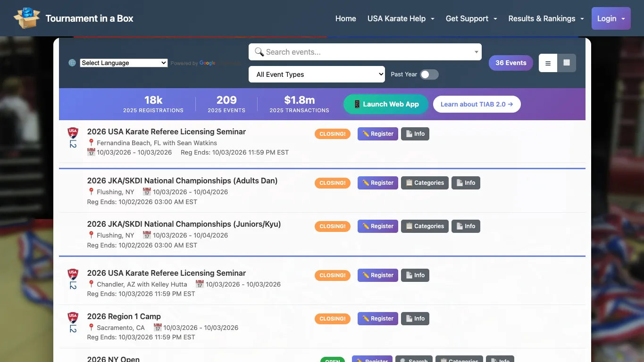Expand the search events dropdown arrow
The height and width of the screenshot is (362, 644).
[476, 52]
